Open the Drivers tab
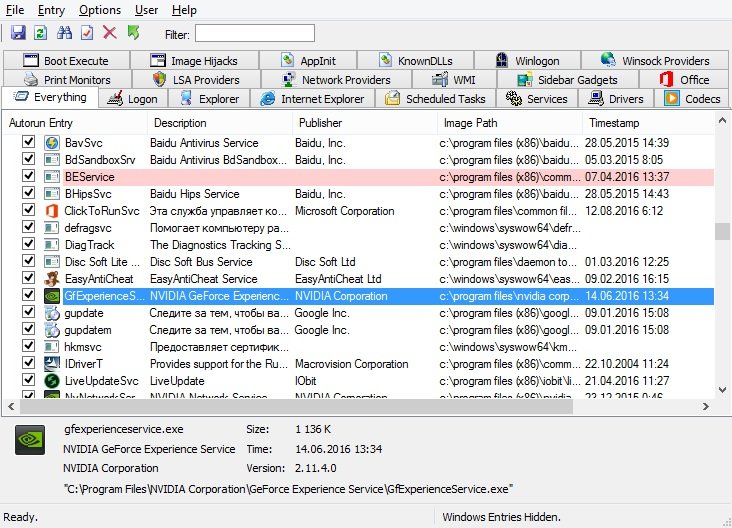 pos(616,99)
